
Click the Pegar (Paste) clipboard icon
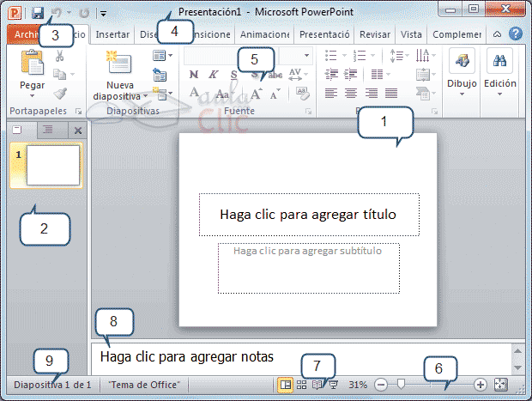[33, 63]
